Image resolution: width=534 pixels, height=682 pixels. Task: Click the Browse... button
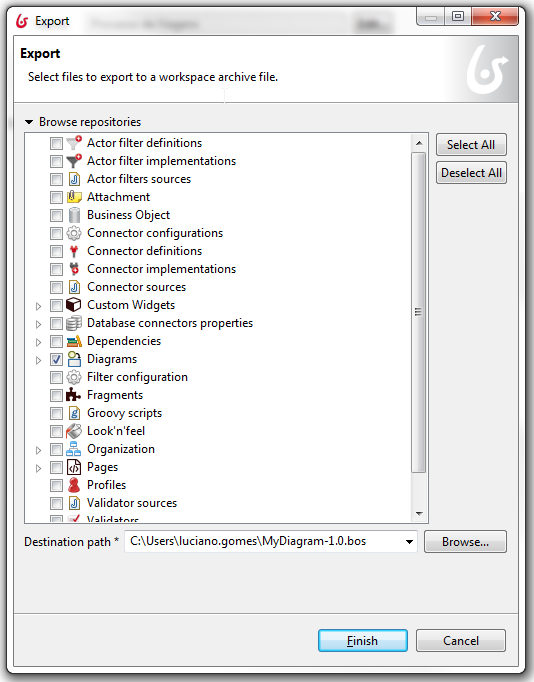[x=465, y=542]
